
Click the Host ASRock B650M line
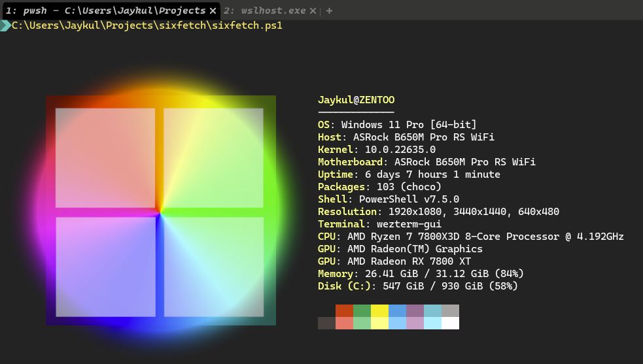pyautogui.click(x=406, y=137)
